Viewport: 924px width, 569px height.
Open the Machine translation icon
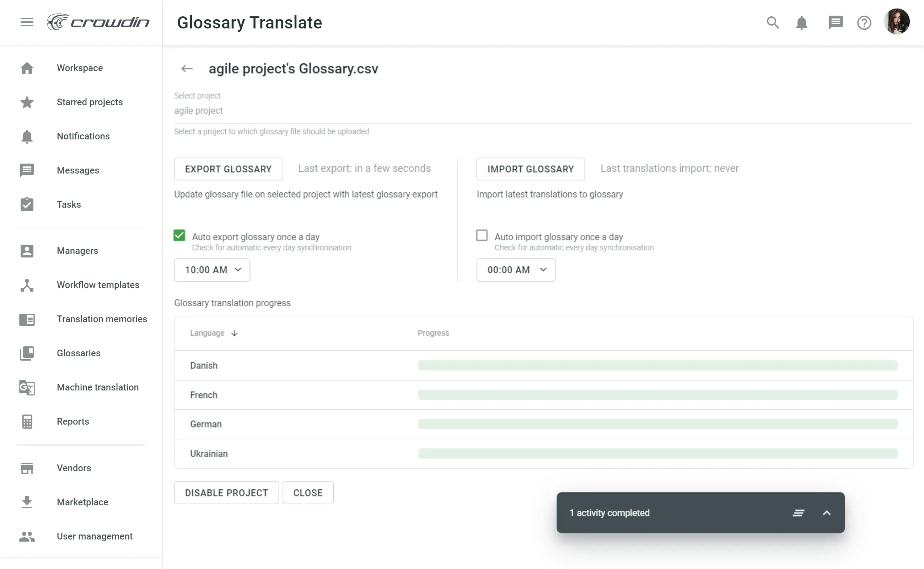coord(27,387)
